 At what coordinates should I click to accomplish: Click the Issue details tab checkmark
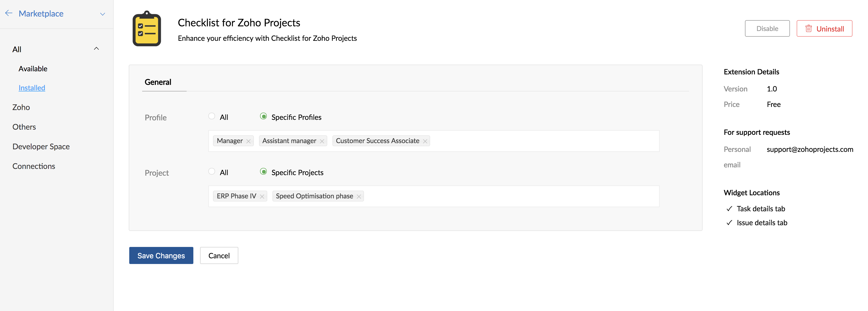pos(729,223)
